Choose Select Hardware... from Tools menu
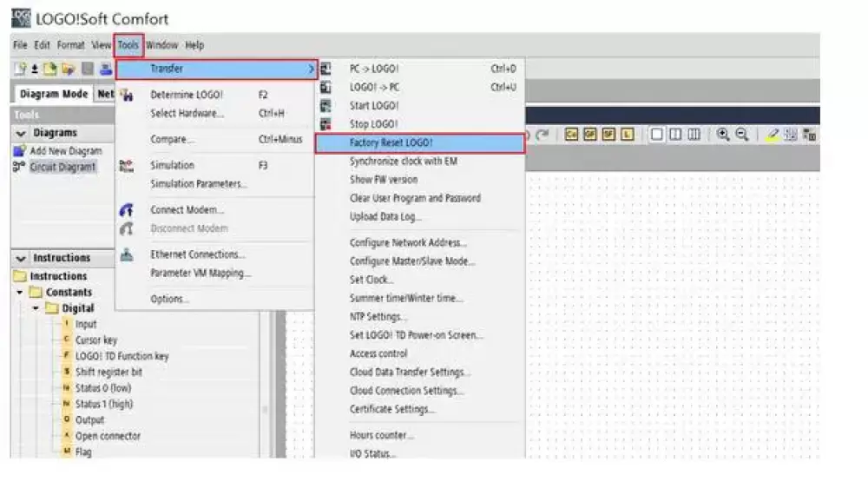 point(215,113)
